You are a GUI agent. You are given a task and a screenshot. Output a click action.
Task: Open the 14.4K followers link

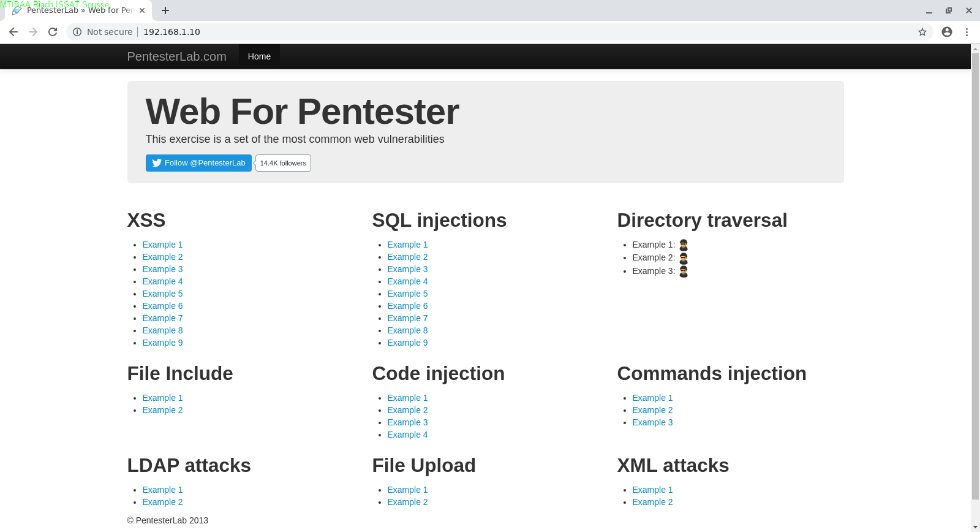point(283,163)
